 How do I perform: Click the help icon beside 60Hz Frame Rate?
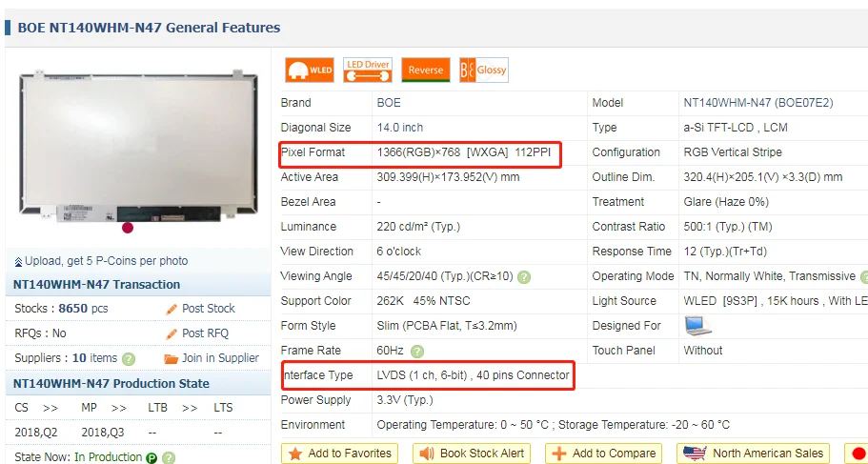click(417, 351)
